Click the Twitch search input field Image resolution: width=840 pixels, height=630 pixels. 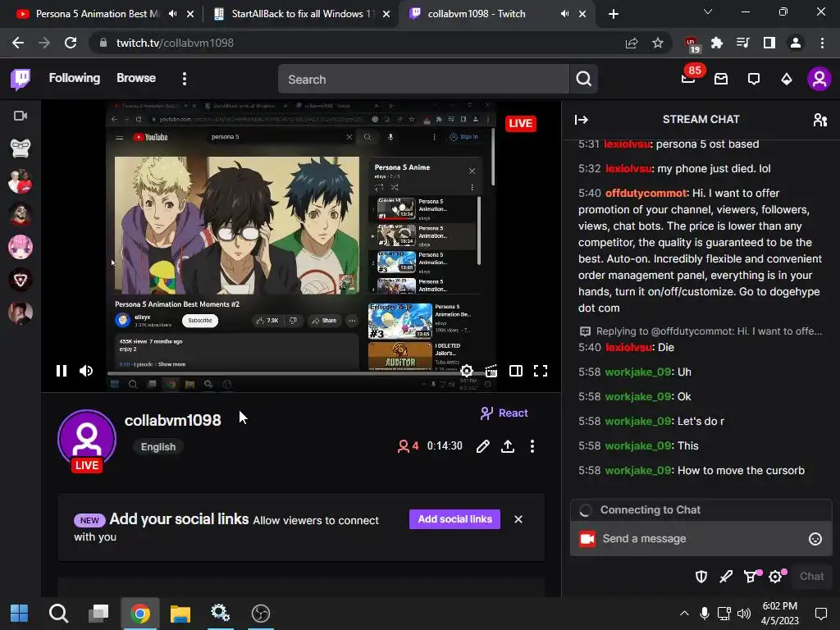pyautogui.click(x=423, y=80)
